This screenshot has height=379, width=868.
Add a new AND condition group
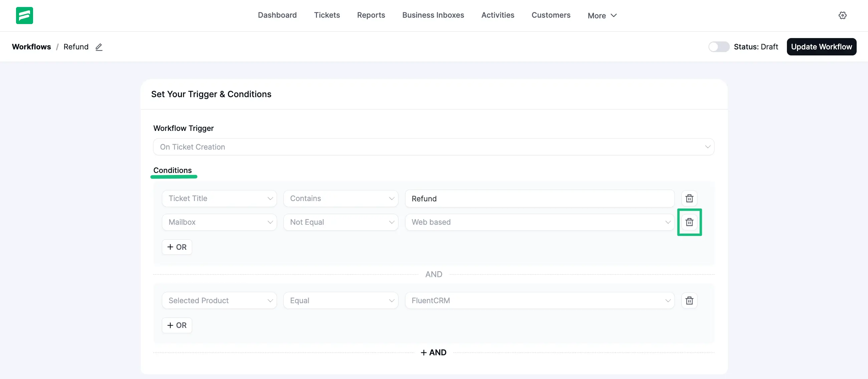(x=433, y=352)
